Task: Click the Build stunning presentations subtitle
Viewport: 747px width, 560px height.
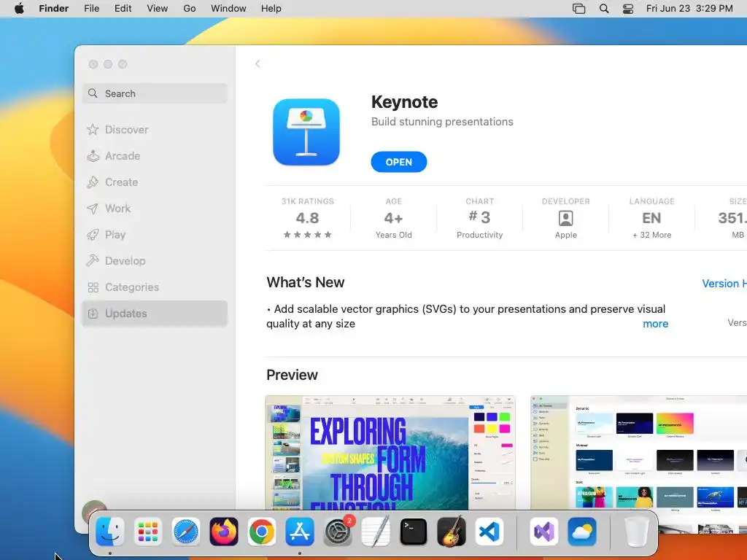Action: pos(442,122)
